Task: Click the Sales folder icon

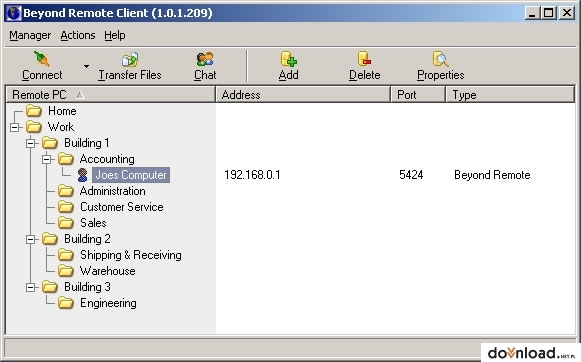Action: point(66,223)
